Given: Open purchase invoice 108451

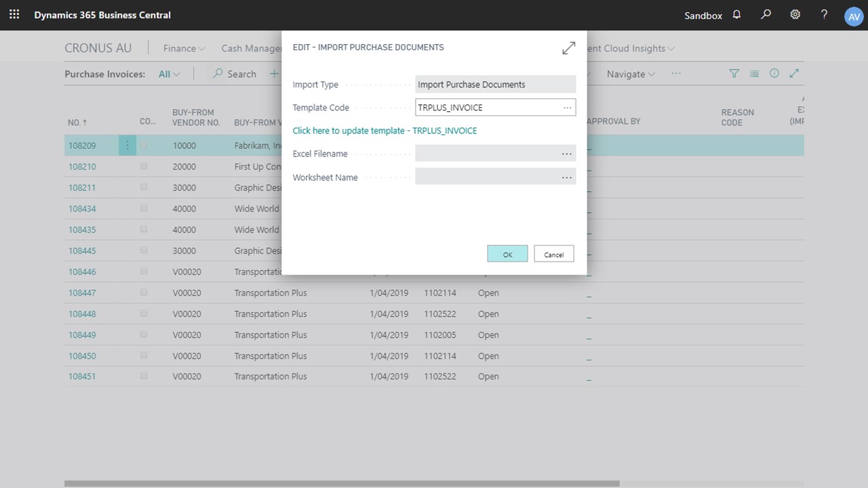Looking at the screenshot, I should [x=82, y=376].
